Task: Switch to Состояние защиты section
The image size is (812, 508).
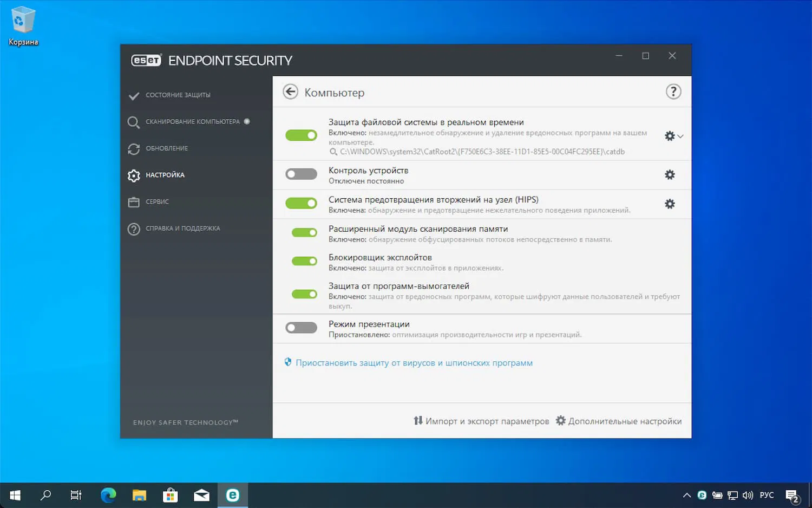Action: click(178, 94)
